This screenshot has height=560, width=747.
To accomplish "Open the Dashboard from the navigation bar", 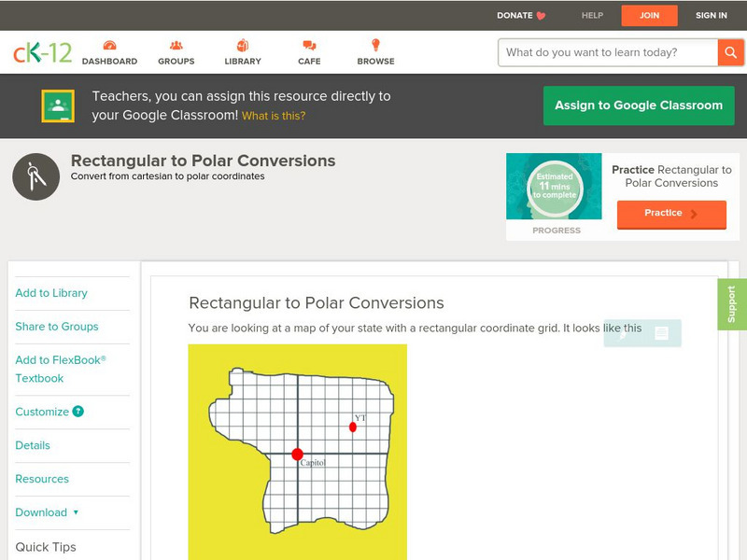I will [x=112, y=53].
